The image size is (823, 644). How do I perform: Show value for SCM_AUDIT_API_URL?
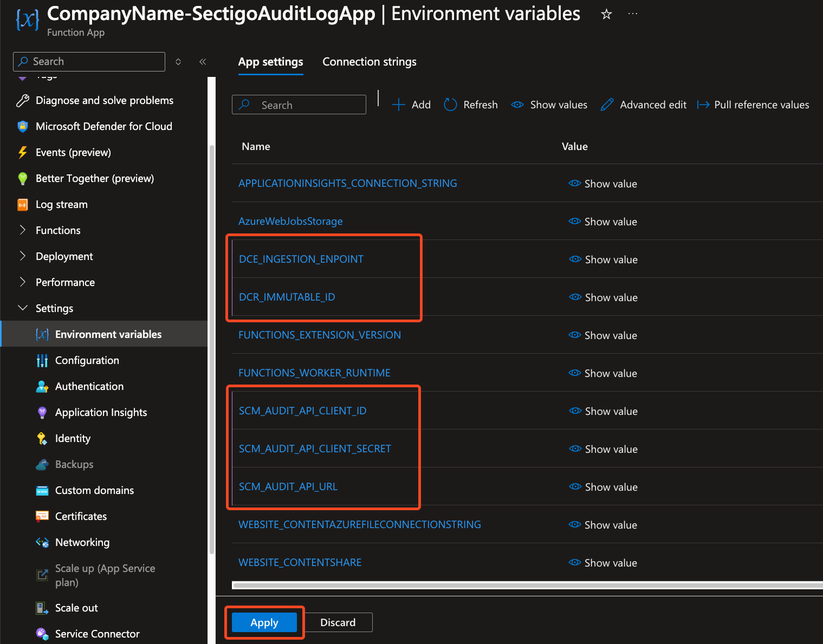tap(603, 487)
